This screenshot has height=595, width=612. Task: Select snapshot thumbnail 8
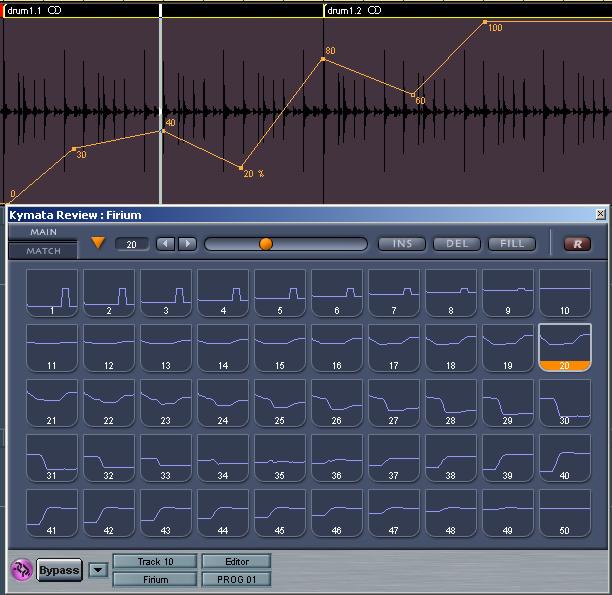[451, 292]
